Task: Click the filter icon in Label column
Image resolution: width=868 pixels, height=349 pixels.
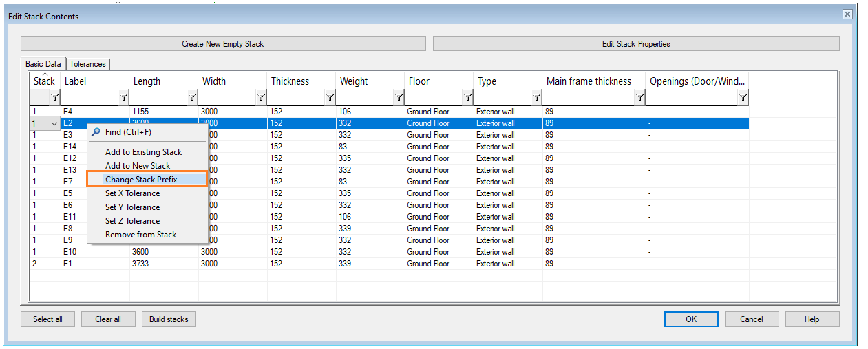Action: point(123,98)
